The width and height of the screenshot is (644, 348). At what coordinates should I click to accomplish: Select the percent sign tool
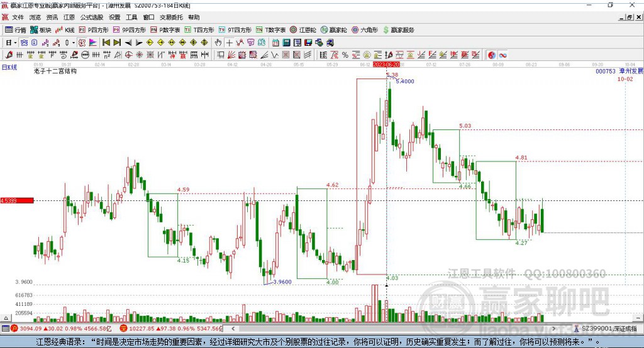[x=345, y=55]
